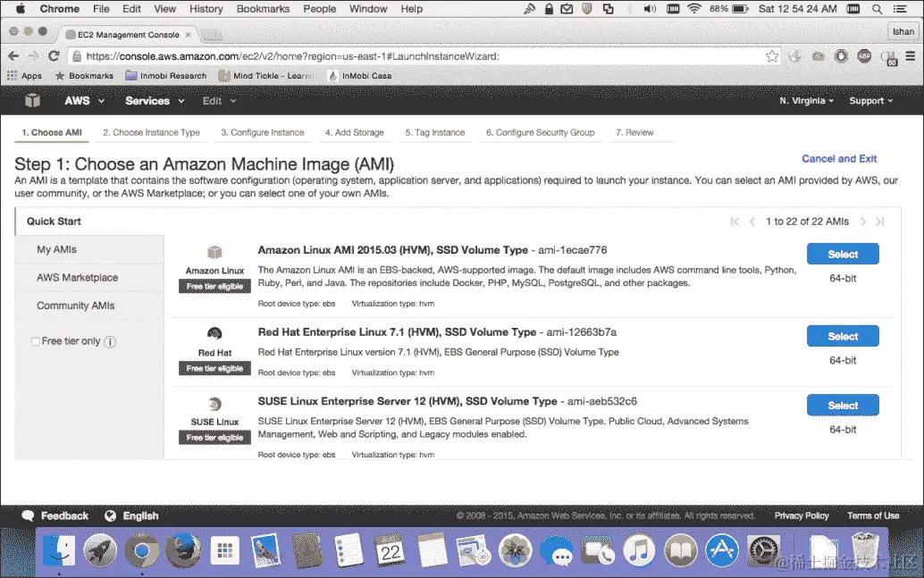Click the Free tier only info icon

(110, 342)
